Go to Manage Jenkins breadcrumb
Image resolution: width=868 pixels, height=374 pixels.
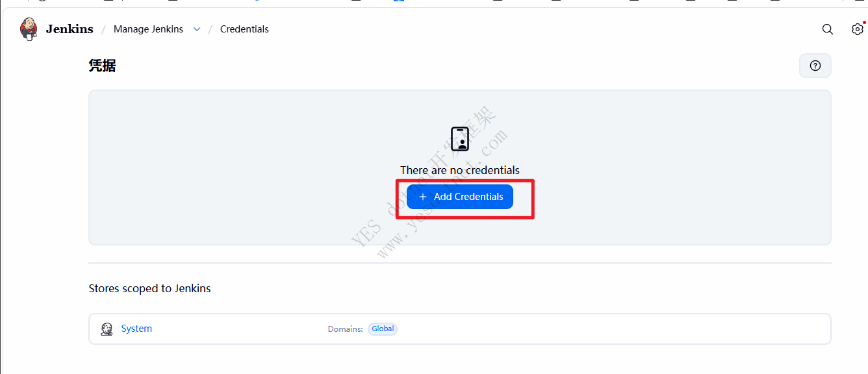point(148,29)
